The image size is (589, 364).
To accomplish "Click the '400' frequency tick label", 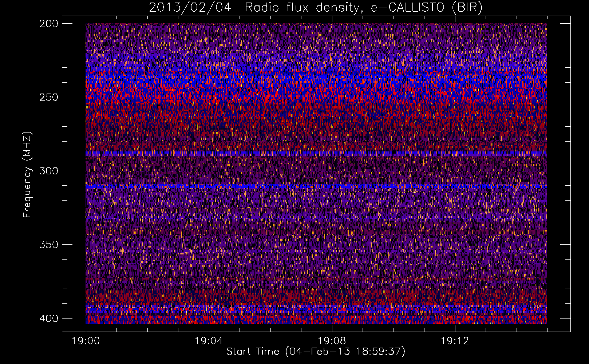I will click(48, 318).
